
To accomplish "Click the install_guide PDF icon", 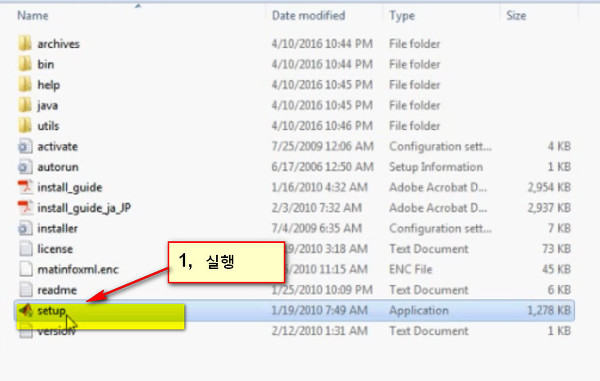I will (25, 187).
